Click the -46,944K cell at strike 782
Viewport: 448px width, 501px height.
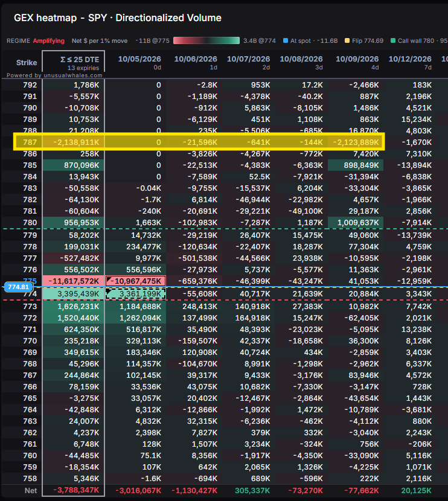coord(248,200)
